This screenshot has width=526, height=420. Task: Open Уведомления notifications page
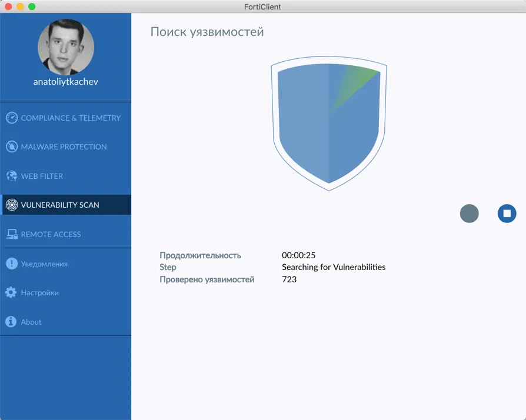tap(65, 264)
